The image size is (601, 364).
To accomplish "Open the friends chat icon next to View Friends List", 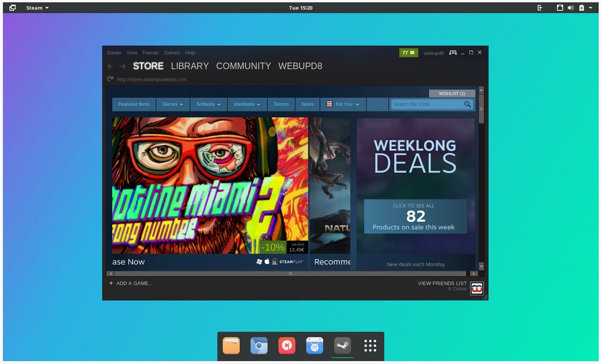I will (x=476, y=288).
